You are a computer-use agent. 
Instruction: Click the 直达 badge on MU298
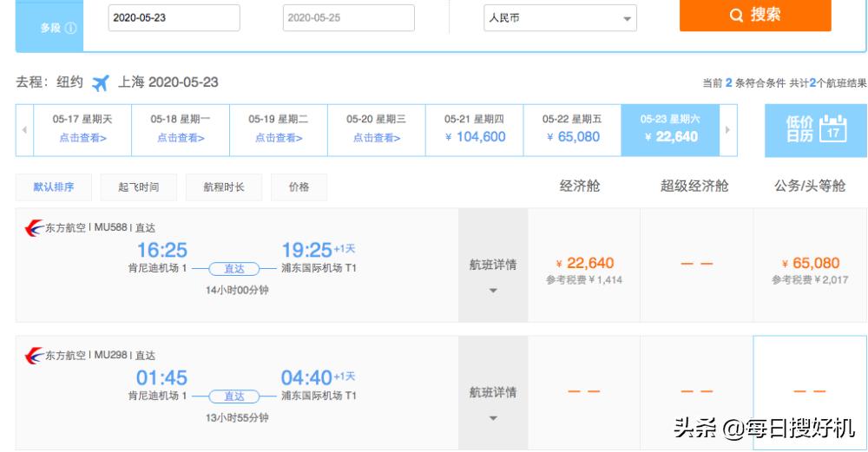234,396
